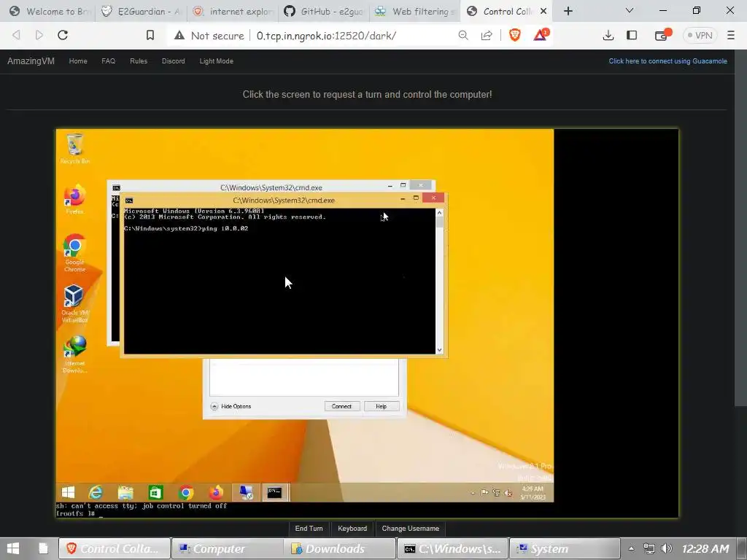
Task: Switch to the GitHub e2guardian tab
Action: [x=324, y=11]
